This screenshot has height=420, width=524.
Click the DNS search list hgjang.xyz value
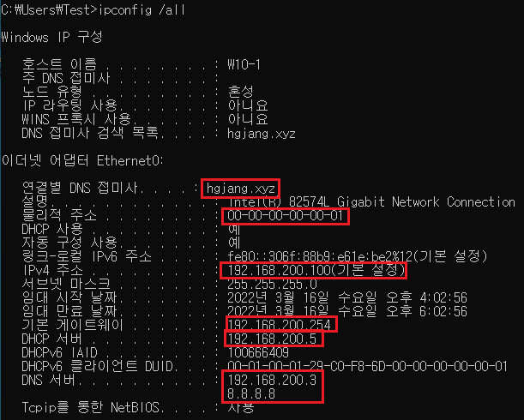point(262,134)
